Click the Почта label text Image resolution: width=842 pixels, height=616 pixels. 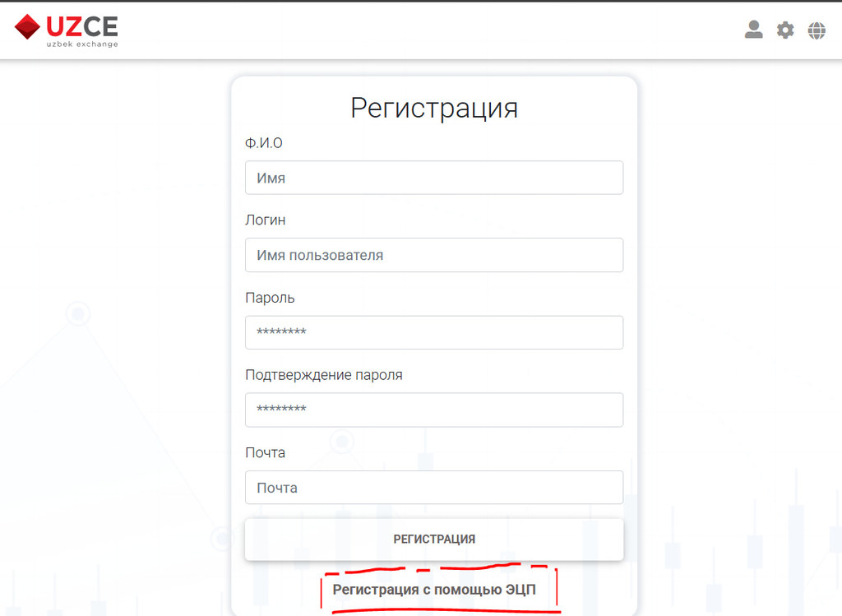265,452
